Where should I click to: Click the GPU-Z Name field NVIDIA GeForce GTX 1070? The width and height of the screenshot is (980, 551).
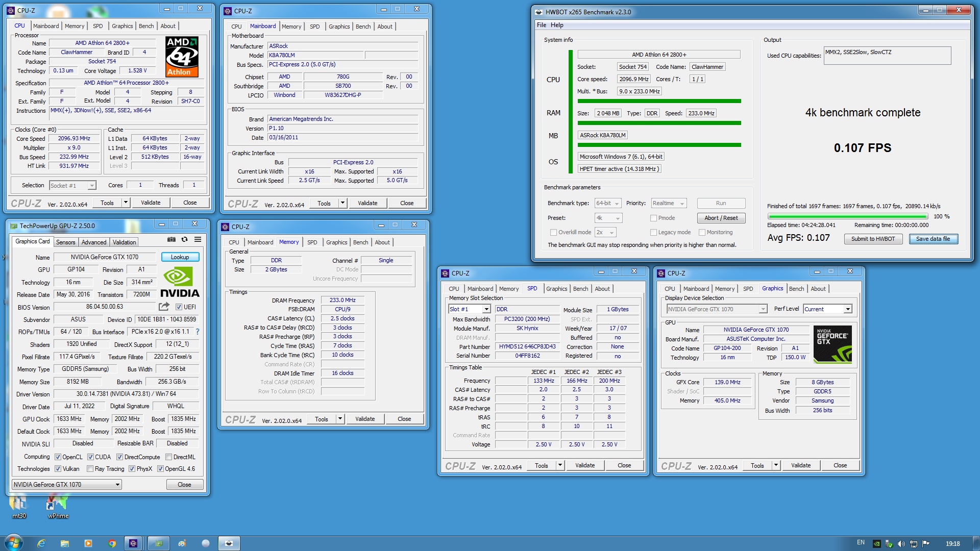point(105,257)
